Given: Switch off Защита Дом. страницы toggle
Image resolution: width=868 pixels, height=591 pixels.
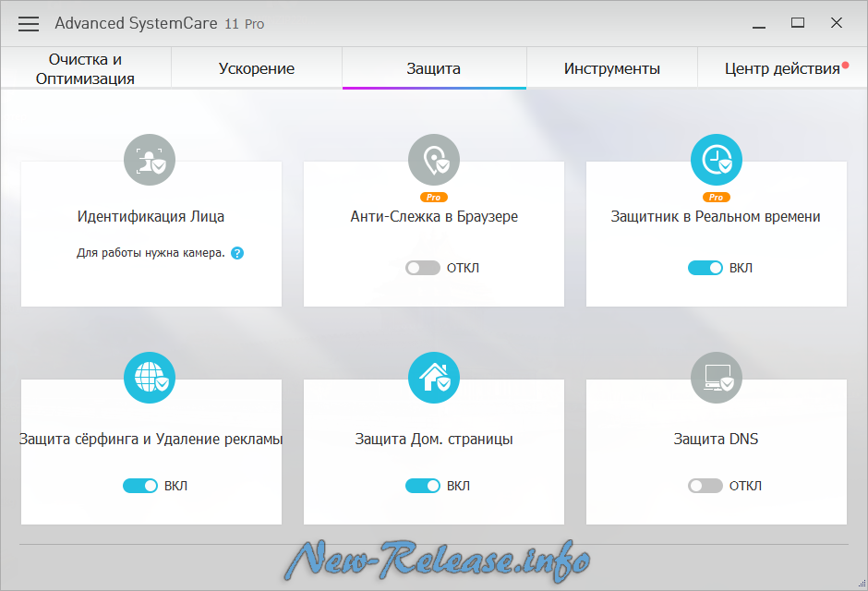Looking at the screenshot, I should tap(423, 486).
